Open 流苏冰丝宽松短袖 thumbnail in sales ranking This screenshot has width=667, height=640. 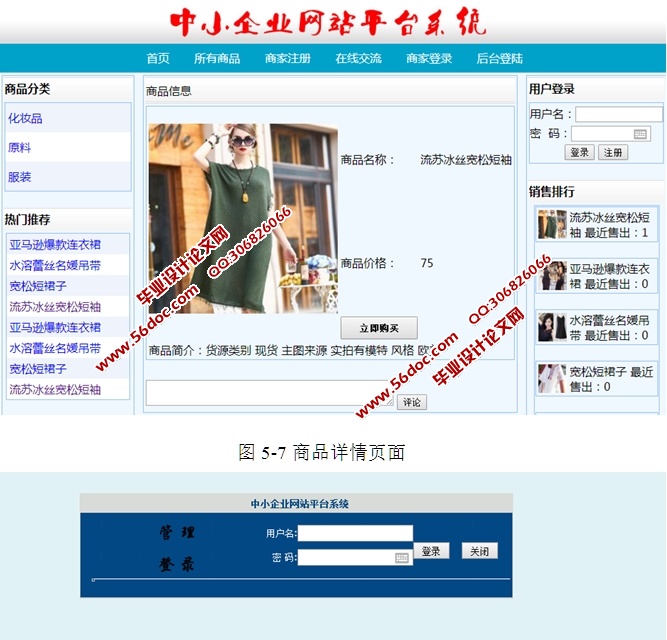pos(552,224)
